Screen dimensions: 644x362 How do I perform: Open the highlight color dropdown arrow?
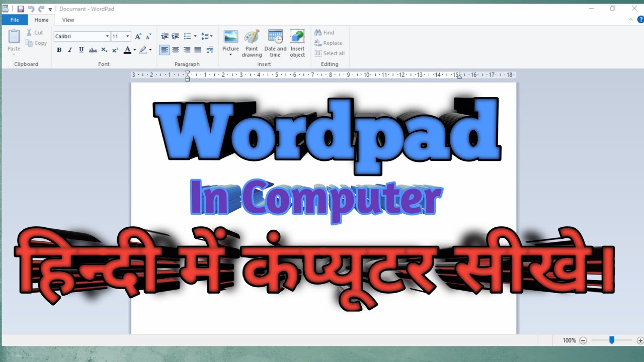pyautogui.click(x=150, y=50)
